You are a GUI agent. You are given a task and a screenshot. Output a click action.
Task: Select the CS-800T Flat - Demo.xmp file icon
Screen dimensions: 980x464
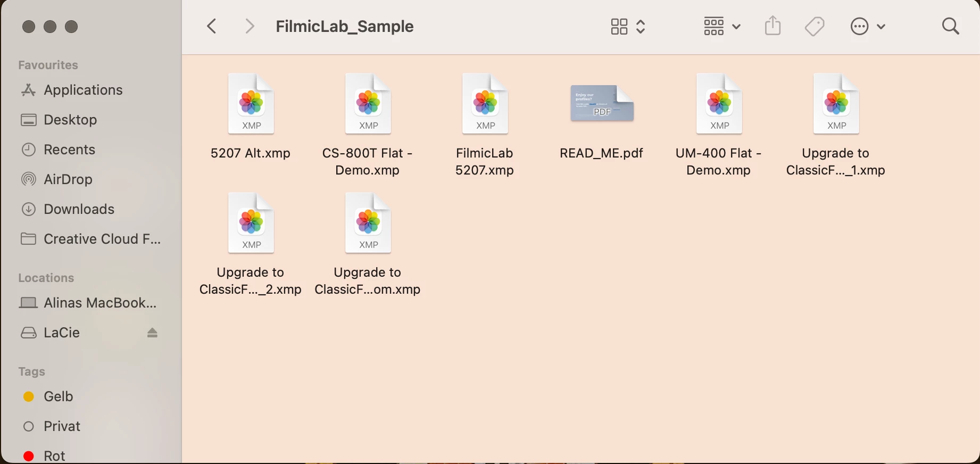coord(368,104)
